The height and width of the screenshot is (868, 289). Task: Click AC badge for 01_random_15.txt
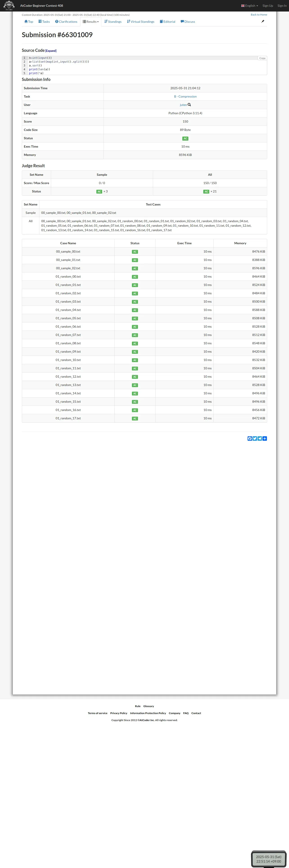[x=135, y=402]
